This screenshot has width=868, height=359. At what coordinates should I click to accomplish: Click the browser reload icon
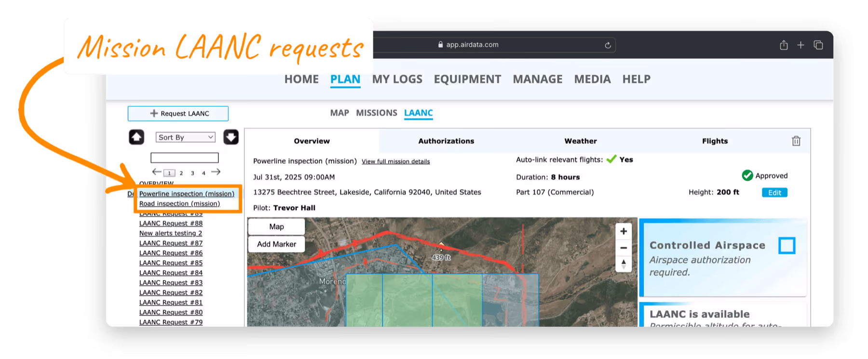[608, 45]
